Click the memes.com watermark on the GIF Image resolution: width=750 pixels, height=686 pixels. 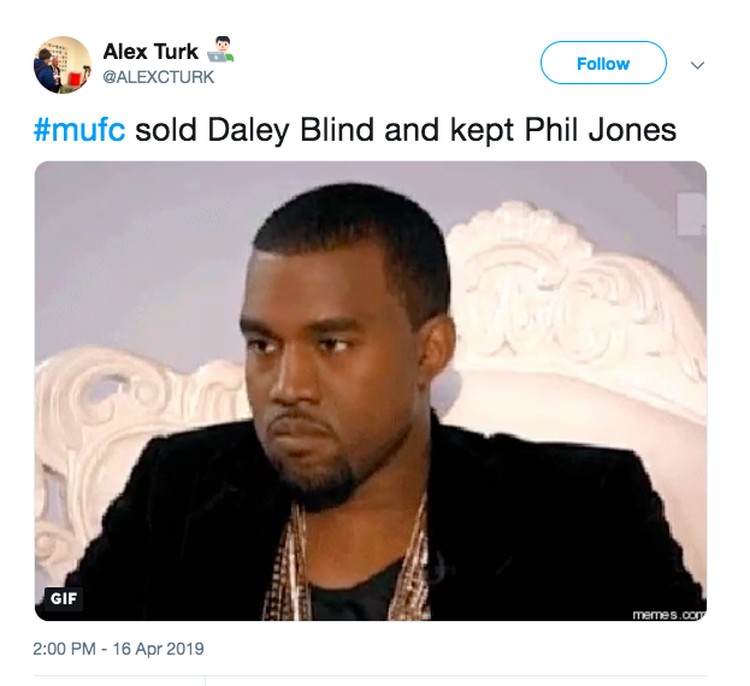[x=669, y=614]
